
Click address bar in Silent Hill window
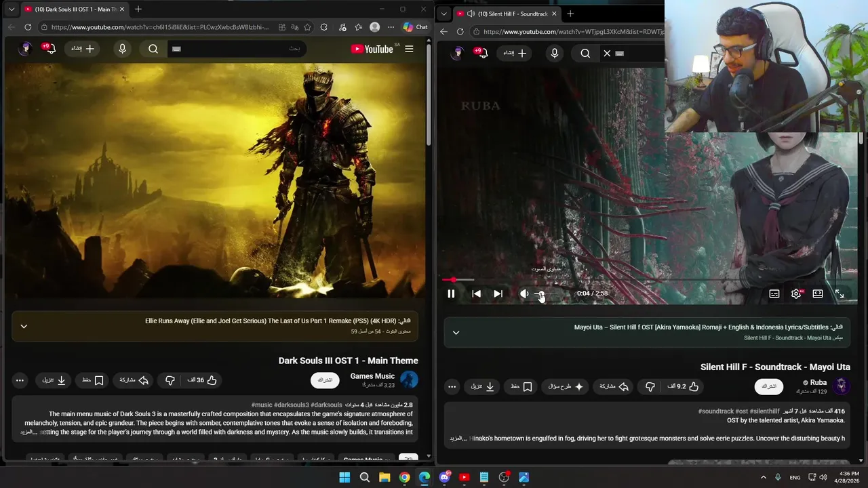[568, 32]
